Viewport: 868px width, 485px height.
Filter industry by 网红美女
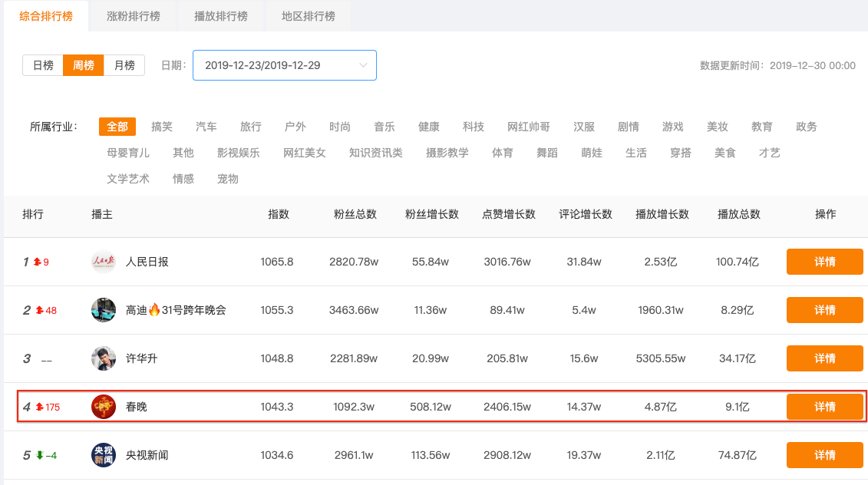305,153
